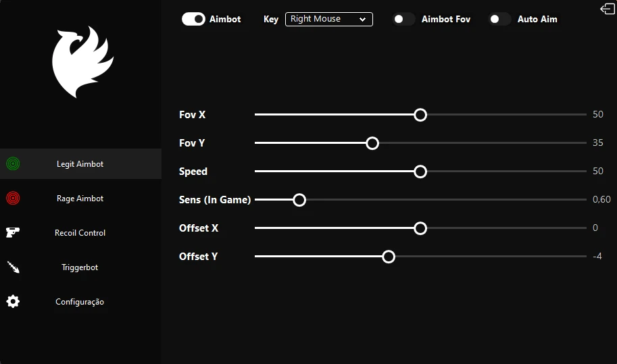Open the Key dropdown showing Right Mouse
The height and width of the screenshot is (364, 617).
coord(328,20)
